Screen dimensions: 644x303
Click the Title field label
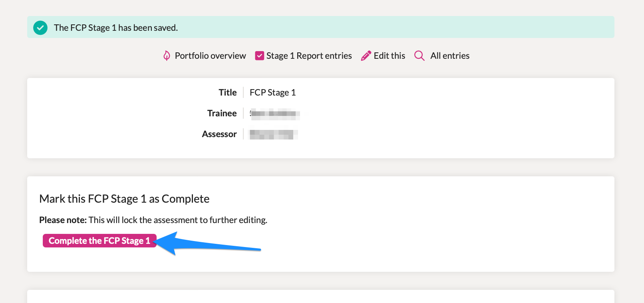pos(227,93)
